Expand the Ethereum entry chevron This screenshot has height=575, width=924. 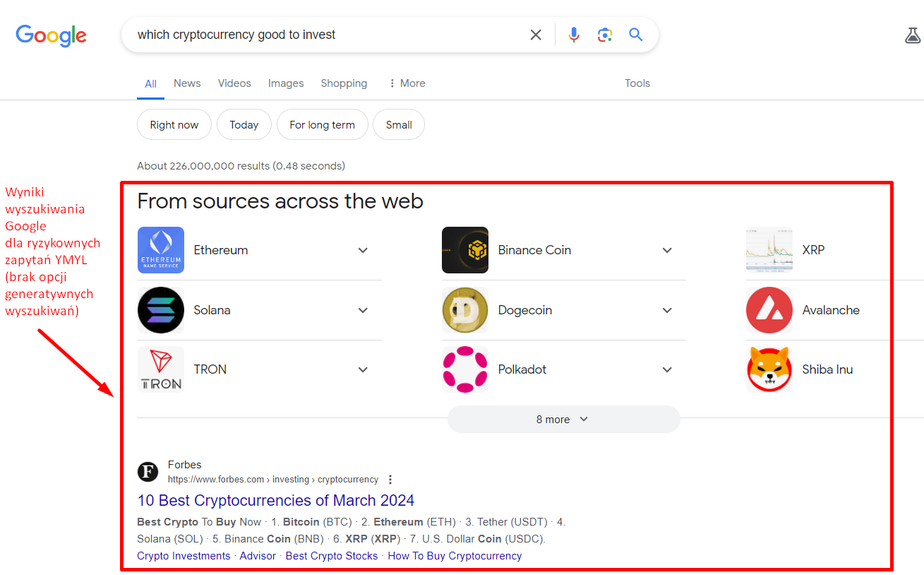click(363, 250)
